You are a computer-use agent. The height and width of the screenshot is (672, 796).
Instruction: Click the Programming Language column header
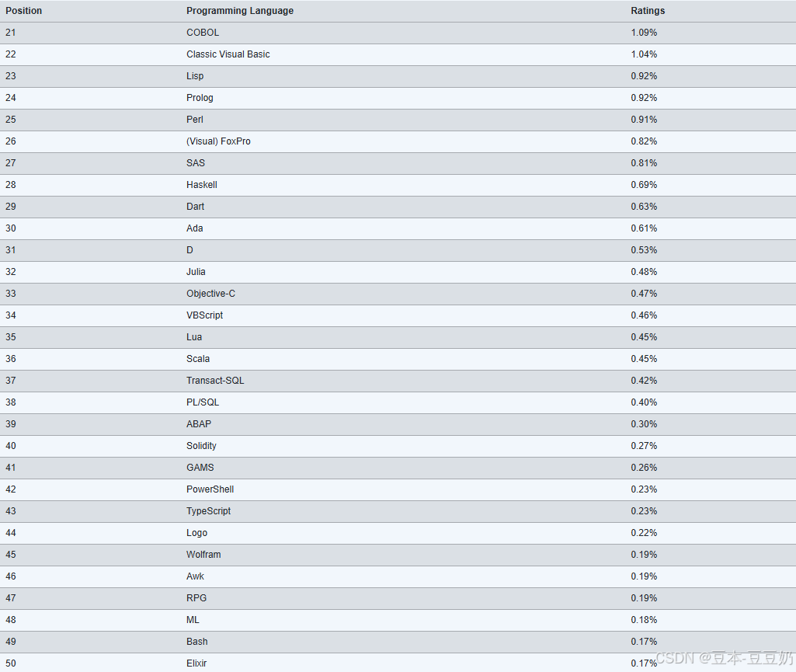(240, 11)
